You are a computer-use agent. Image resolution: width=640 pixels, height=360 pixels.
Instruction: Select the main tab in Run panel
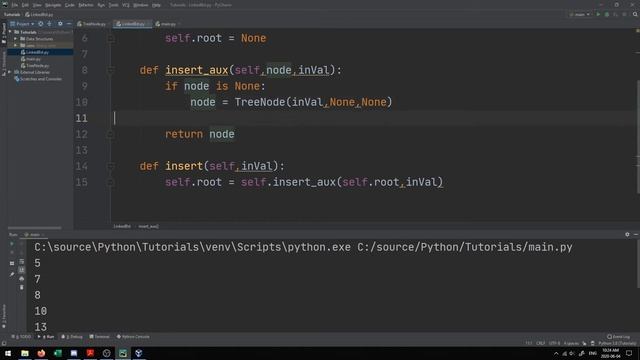(x=34, y=235)
